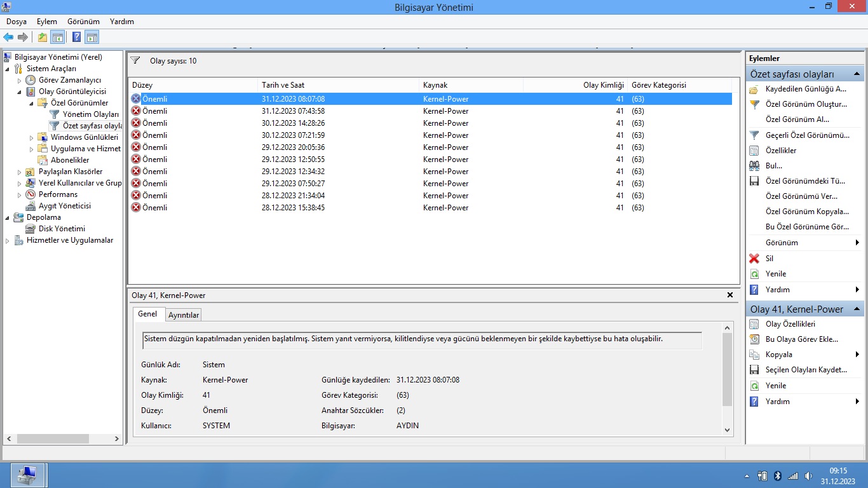The width and height of the screenshot is (868, 488).
Task: Click the detail pane vertical scrollbar down arrow
Action: pyautogui.click(x=728, y=430)
